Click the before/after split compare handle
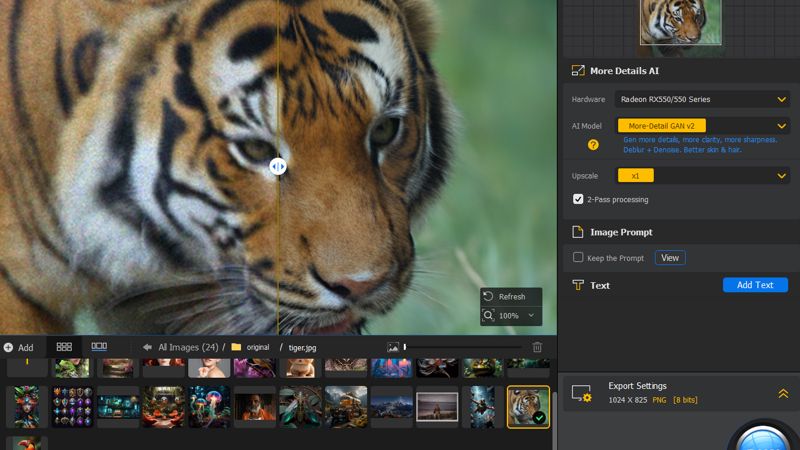 coord(278,166)
